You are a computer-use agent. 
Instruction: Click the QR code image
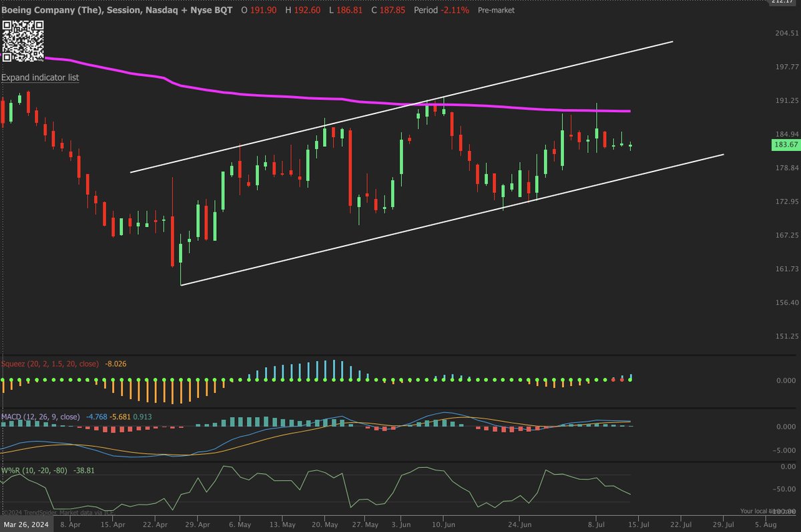coord(23,40)
